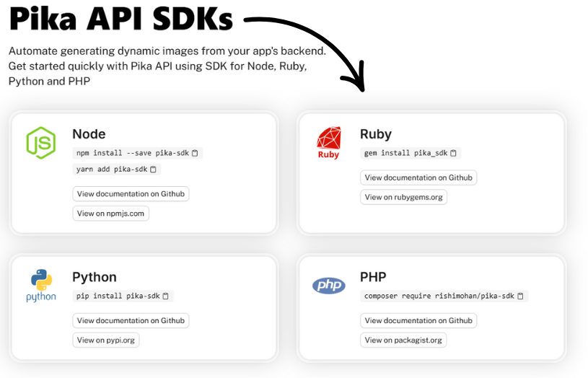Open Ruby documentation on Github
The image size is (588, 378).
point(418,177)
